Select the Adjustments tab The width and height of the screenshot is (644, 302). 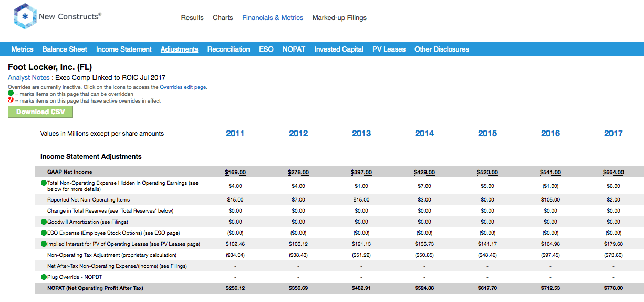[x=180, y=49]
